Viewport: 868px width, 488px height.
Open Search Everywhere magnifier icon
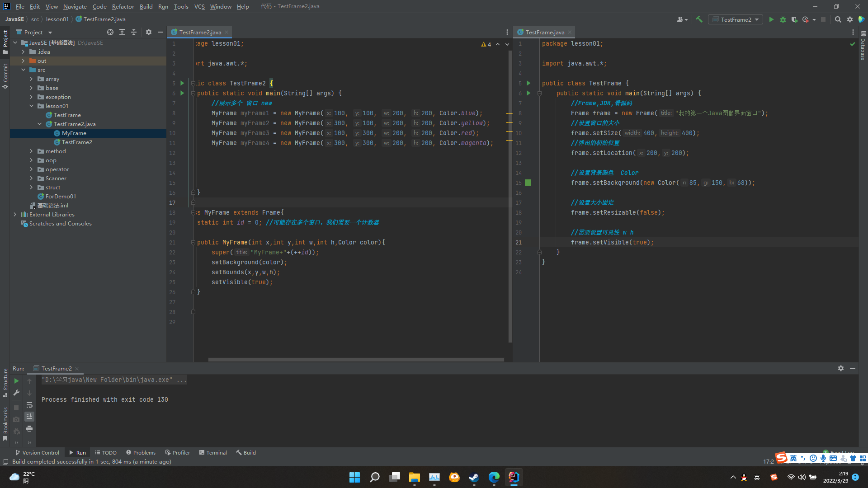[x=838, y=19]
